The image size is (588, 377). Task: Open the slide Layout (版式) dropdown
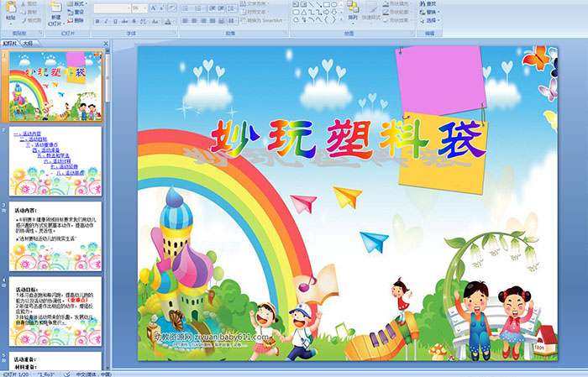point(77,3)
